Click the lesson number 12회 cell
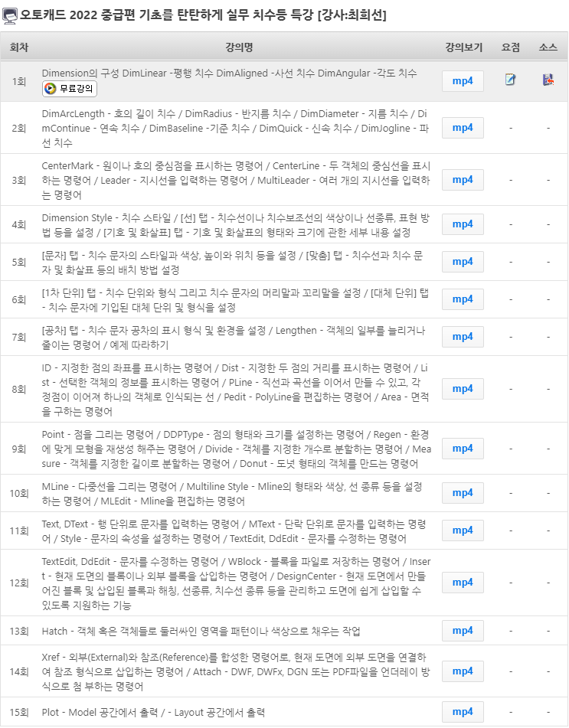Viewport: 569px width, 728px height. click(19, 583)
